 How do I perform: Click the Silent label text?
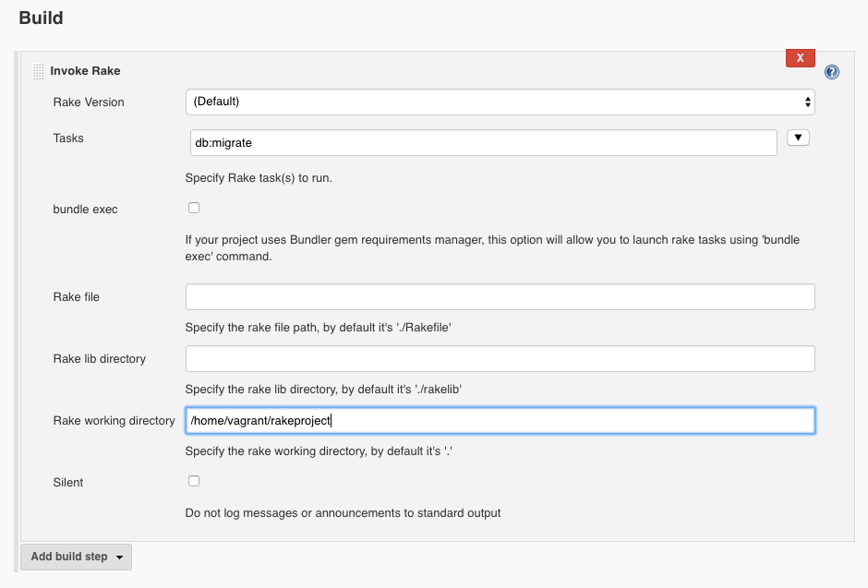click(x=68, y=483)
